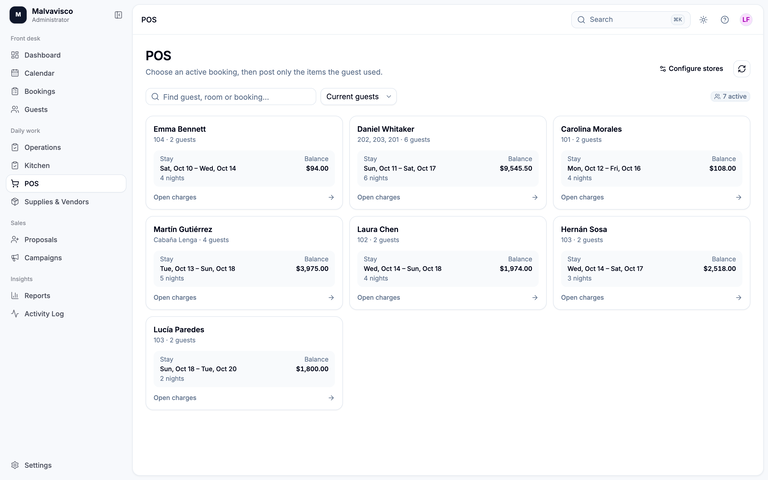
Task: Open Operations in Daily work
Action: [66, 147]
